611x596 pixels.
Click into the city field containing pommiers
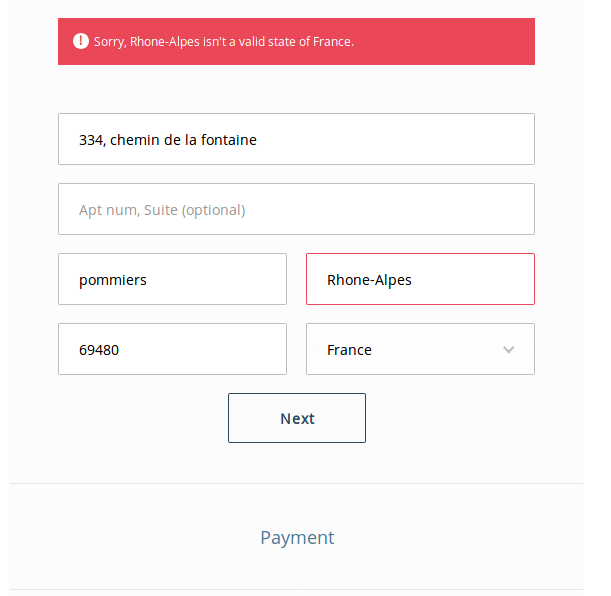(172, 279)
